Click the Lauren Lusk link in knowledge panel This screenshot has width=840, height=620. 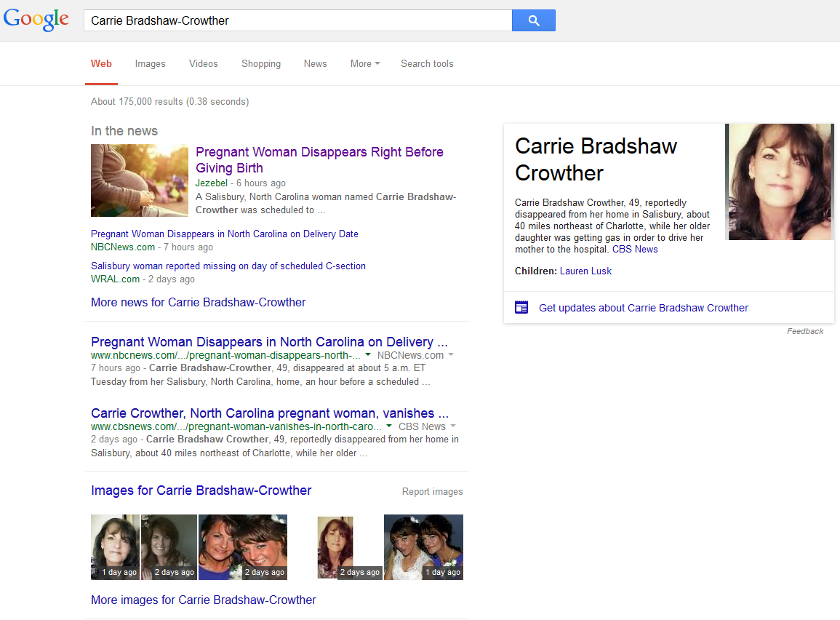pyautogui.click(x=585, y=271)
